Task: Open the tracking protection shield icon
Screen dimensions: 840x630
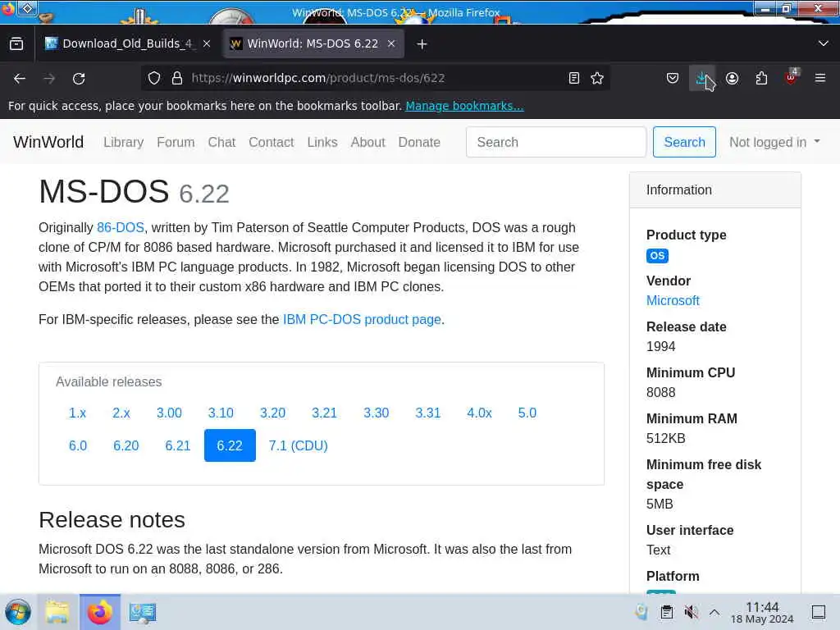Action: click(154, 78)
